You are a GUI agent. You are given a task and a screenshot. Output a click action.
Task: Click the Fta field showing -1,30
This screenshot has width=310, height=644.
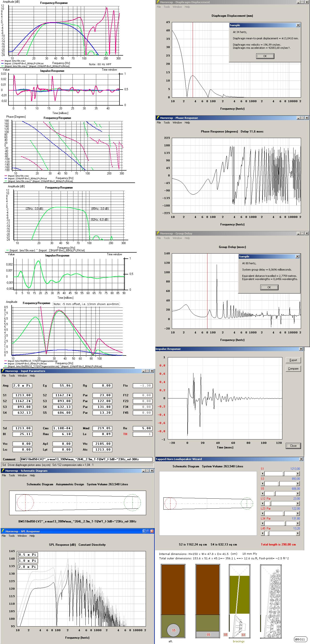(143, 386)
